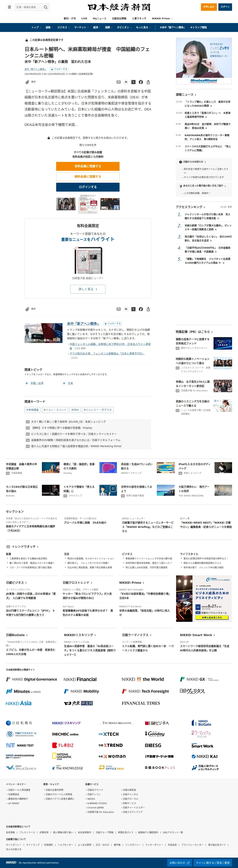Share on X icon above the article text

[x=133, y=82]
